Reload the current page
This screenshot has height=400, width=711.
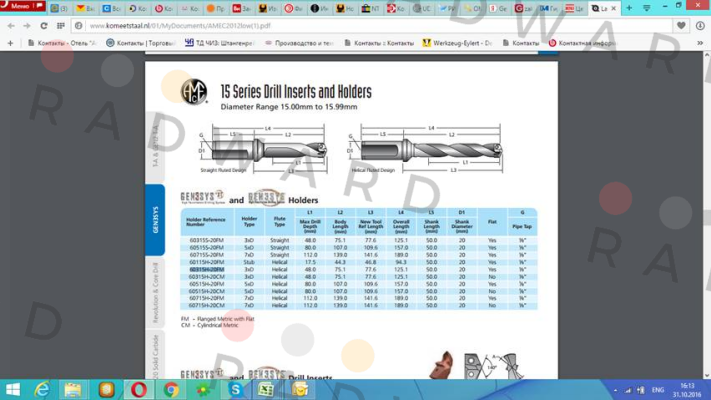point(44,26)
